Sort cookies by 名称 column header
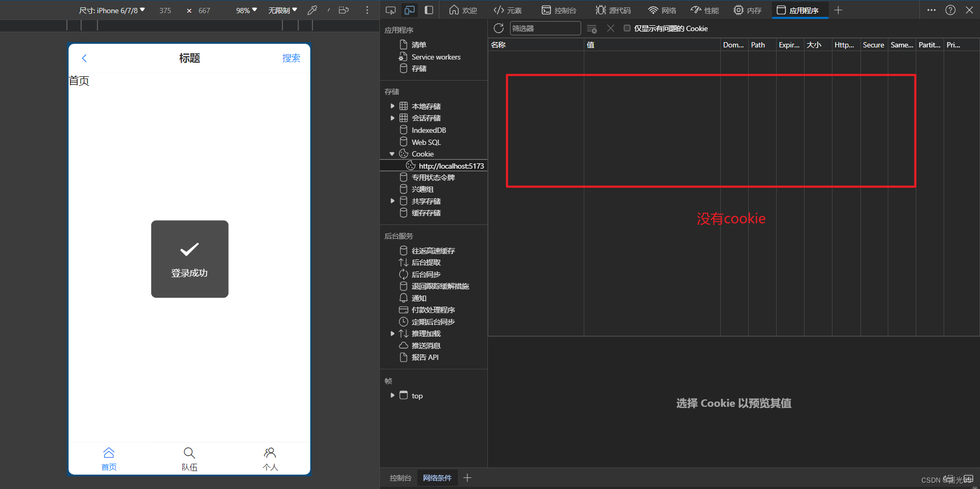Screen dimensions: 980x489 (536, 45)
